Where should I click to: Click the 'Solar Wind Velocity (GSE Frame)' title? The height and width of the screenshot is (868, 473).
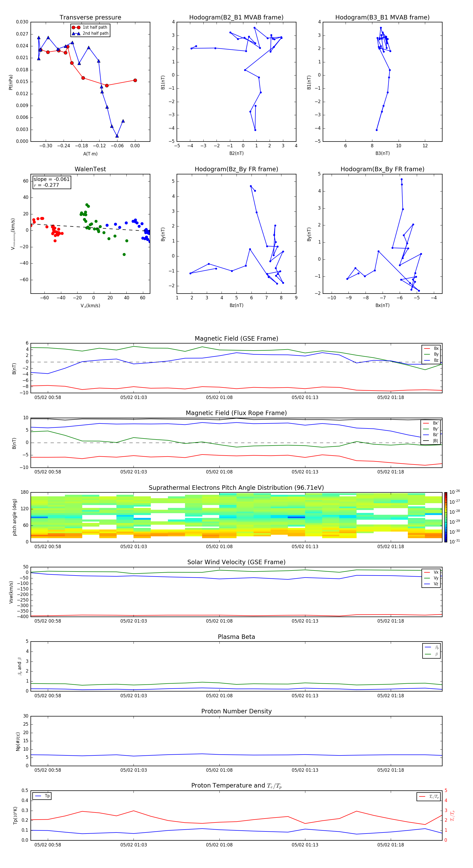coord(236,562)
